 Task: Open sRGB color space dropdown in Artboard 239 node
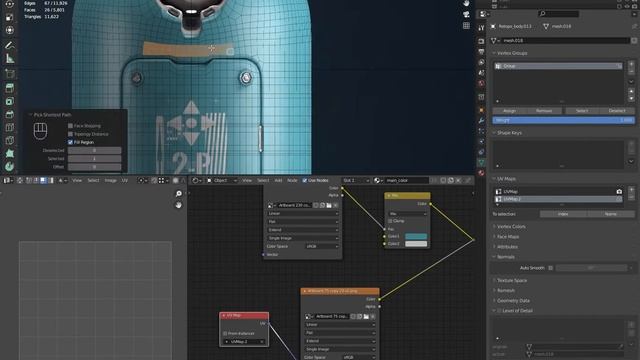click(x=321, y=247)
